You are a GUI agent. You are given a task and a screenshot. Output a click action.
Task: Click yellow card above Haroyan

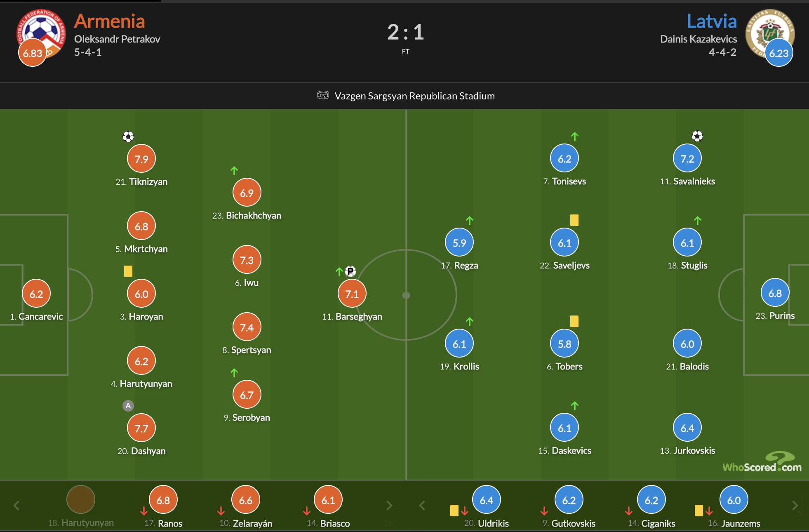coord(128,271)
